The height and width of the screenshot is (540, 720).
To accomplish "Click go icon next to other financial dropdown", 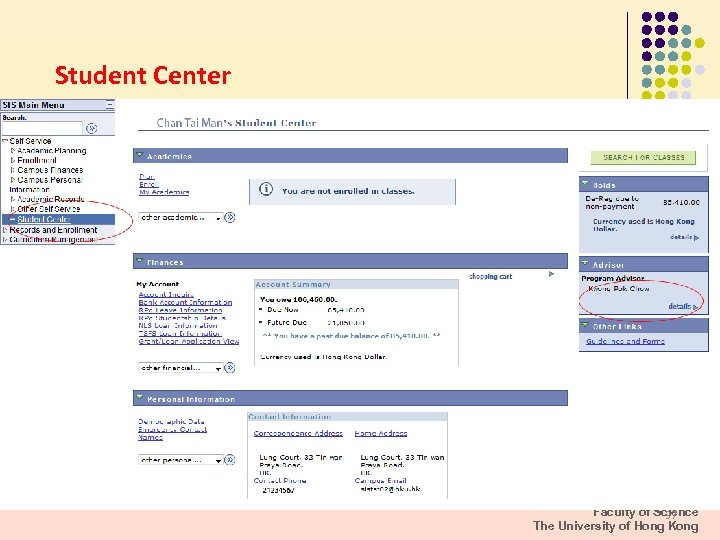I will (230, 368).
